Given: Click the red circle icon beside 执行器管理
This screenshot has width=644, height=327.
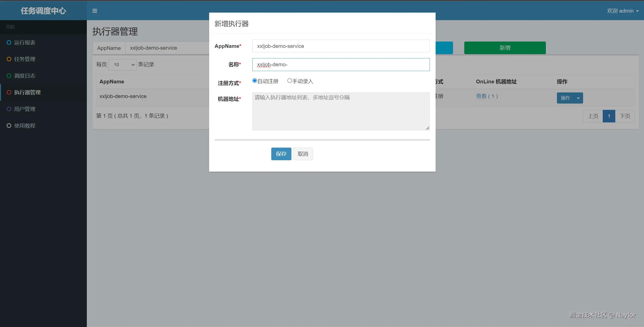Looking at the screenshot, I should [9, 92].
